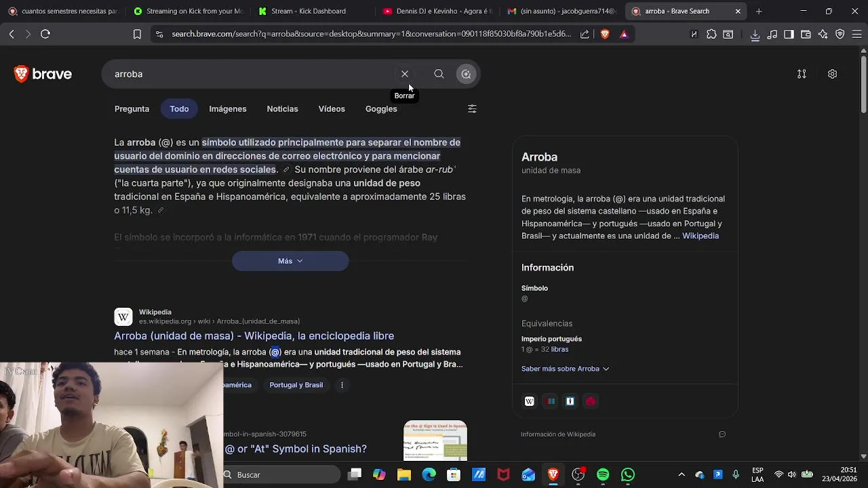Click the libras link under Imperio portugués

[x=559, y=349]
